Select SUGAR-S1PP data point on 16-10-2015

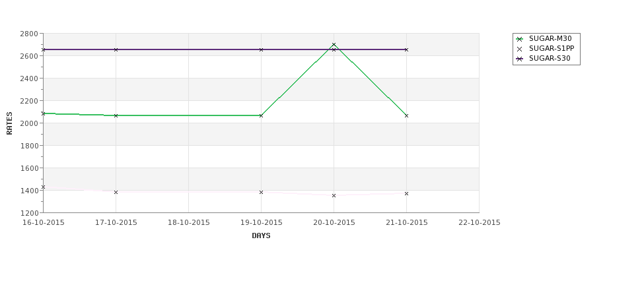(43, 187)
